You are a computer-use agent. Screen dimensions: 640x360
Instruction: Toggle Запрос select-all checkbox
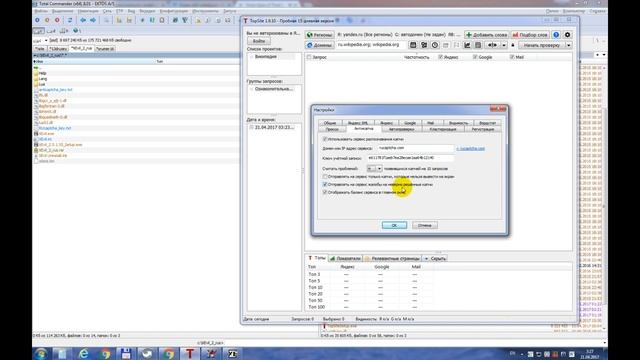pyautogui.click(x=309, y=57)
